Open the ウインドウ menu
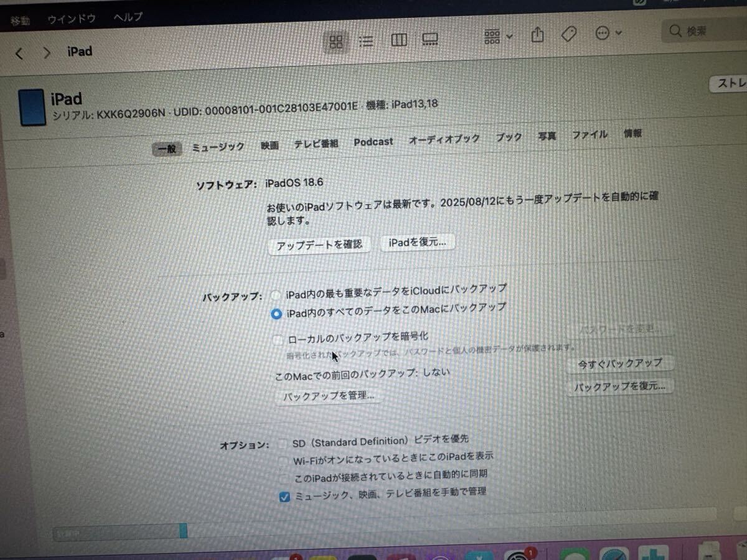This screenshot has height=560, width=747. point(72,19)
